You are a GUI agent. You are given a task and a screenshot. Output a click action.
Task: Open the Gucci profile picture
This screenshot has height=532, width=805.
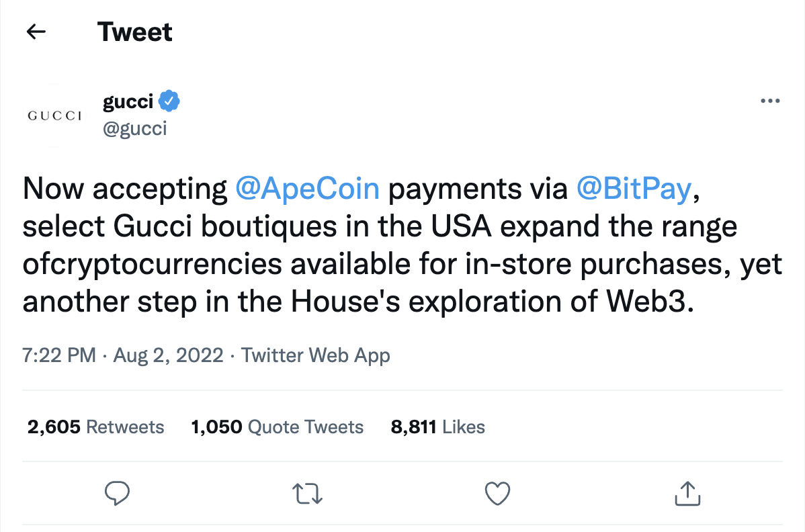tap(54, 116)
